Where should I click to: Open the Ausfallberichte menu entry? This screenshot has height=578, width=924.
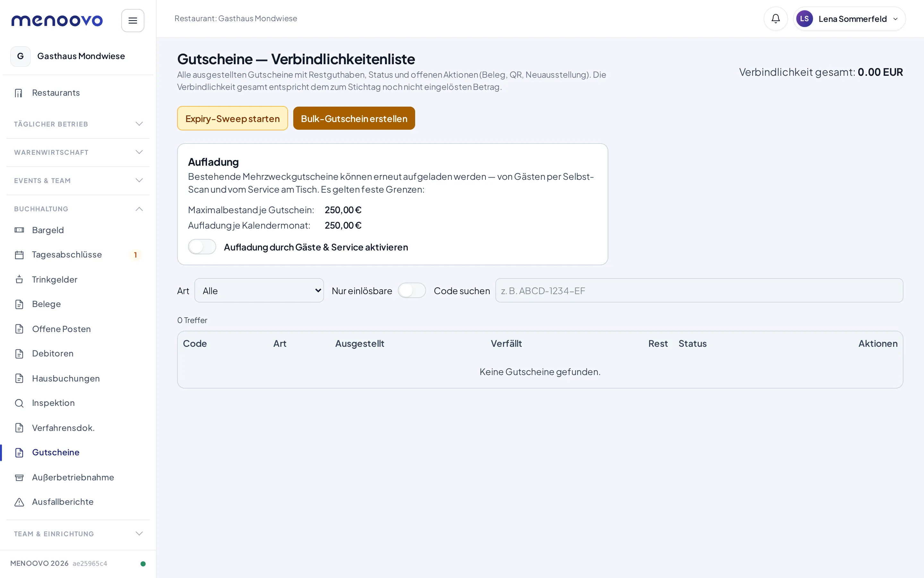[x=78, y=502]
